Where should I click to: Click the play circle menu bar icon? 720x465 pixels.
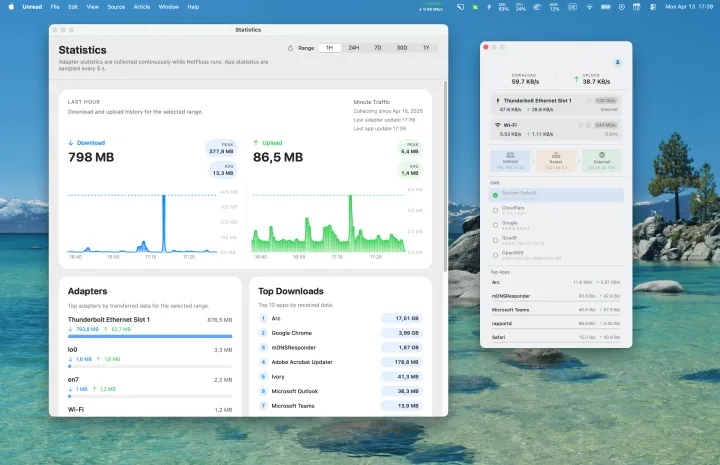(621, 7)
